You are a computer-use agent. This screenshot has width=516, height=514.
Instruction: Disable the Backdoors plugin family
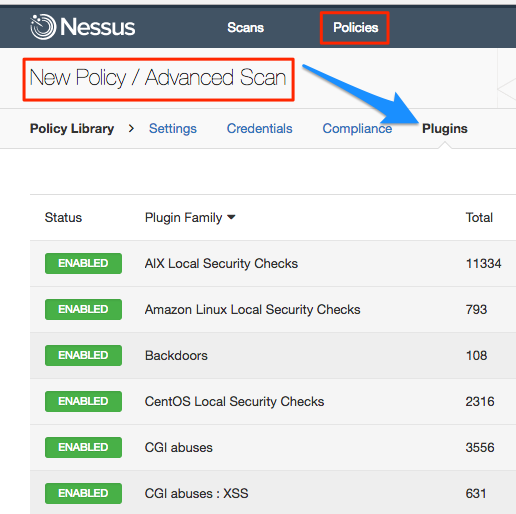(83, 355)
